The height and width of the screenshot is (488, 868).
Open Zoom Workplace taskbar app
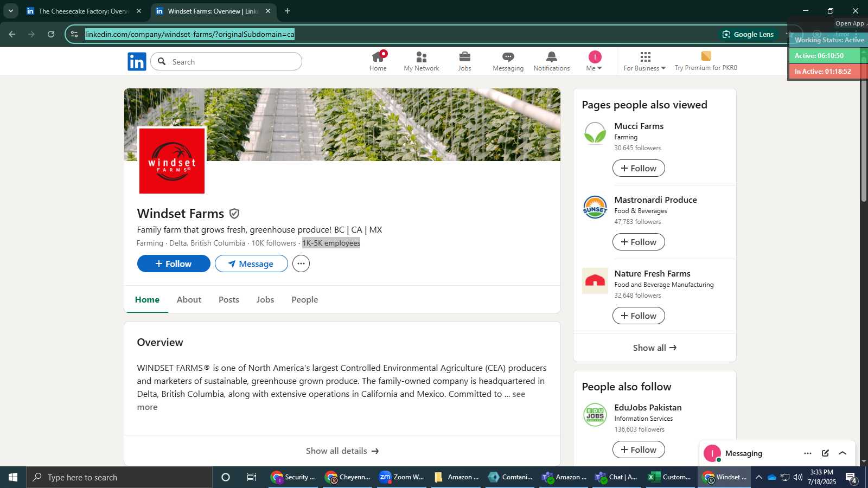click(401, 477)
